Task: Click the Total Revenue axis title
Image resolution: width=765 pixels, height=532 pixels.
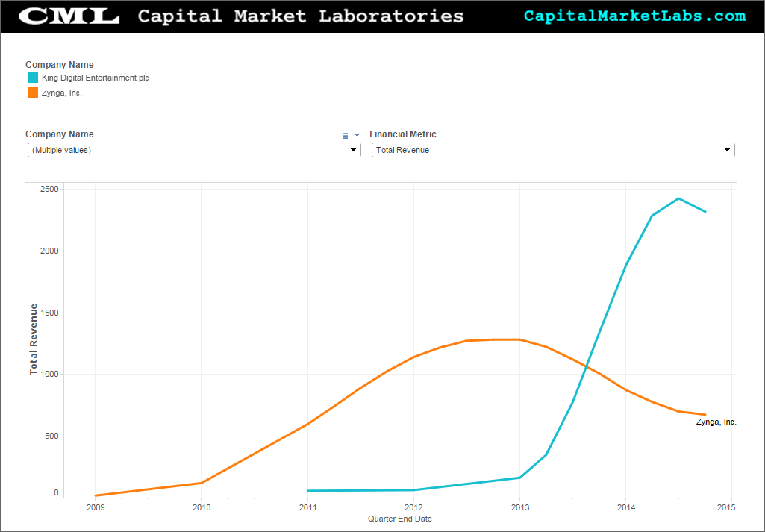Action: [34, 340]
